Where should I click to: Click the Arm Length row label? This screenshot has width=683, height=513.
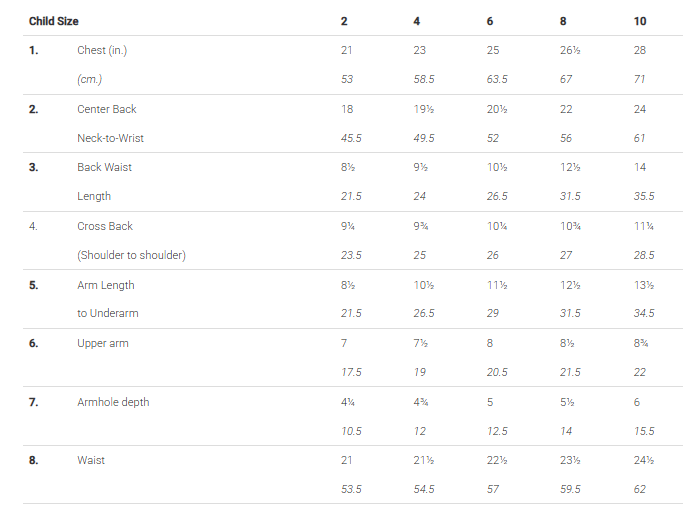[x=106, y=285]
